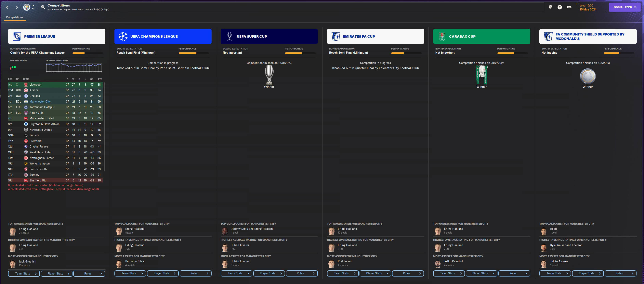Screen dimensions: 644x284
Task: Click the Premier League logo icon
Action: click(x=17, y=36)
